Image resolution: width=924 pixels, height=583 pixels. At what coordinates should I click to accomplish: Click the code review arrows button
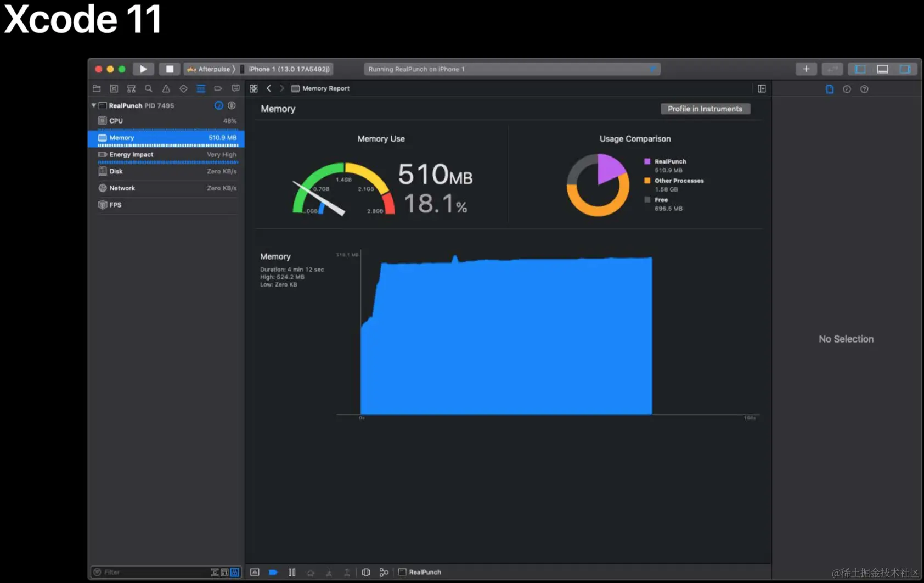[x=832, y=69]
